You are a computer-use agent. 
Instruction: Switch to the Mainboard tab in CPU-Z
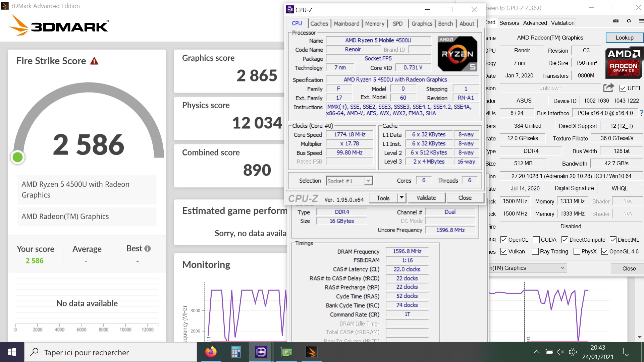point(346,23)
